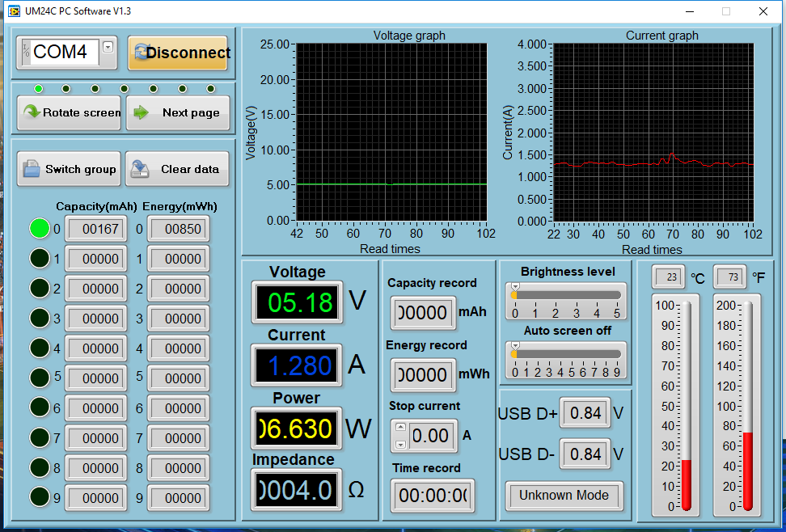Increase the Stop current value with up arrow
This screenshot has width=786, height=532.
coord(400,428)
